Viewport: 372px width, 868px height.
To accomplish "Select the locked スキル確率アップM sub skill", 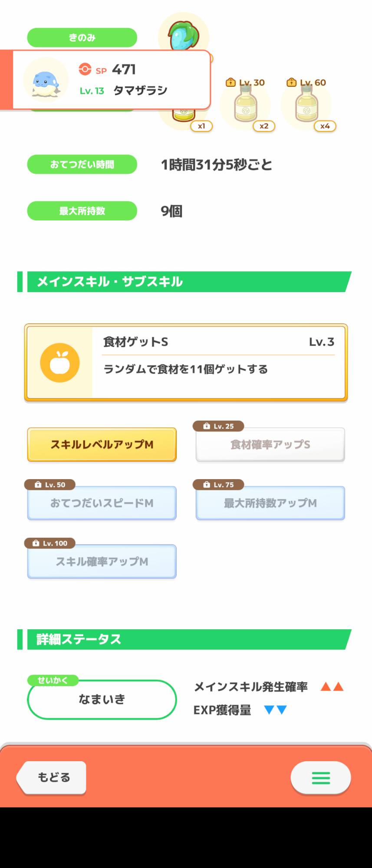I will [102, 562].
